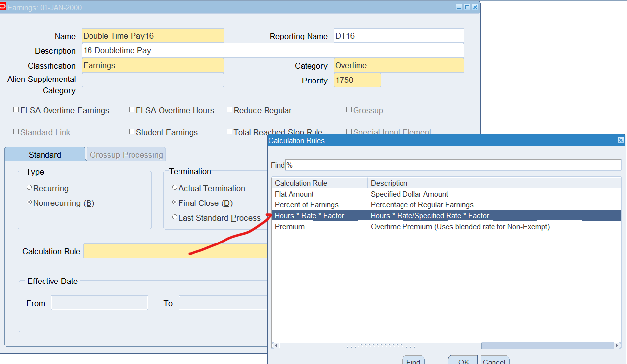The image size is (627, 364).
Task: Select the Recurring type radio button
Action: pos(29,188)
